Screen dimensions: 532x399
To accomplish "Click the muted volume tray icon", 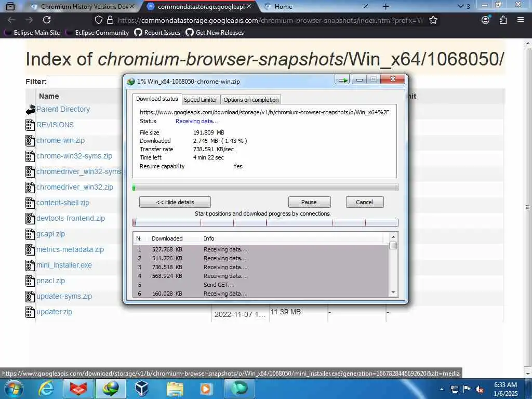I will coord(480,389).
